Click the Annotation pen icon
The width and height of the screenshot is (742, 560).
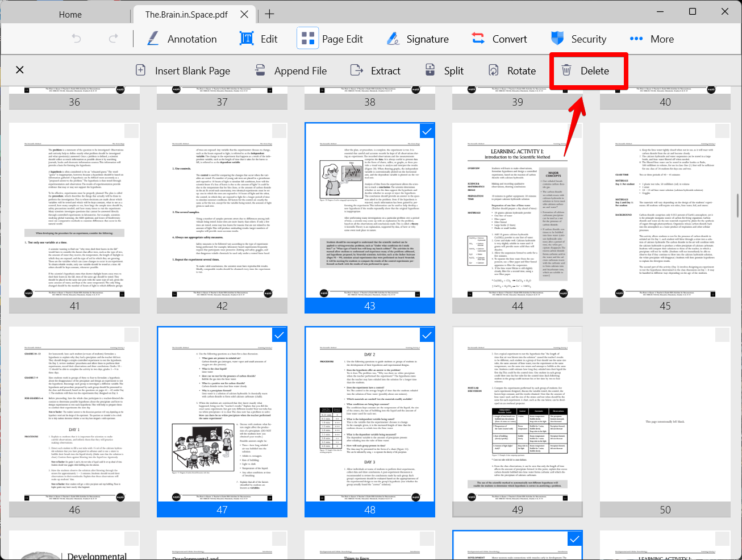tap(153, 39)
